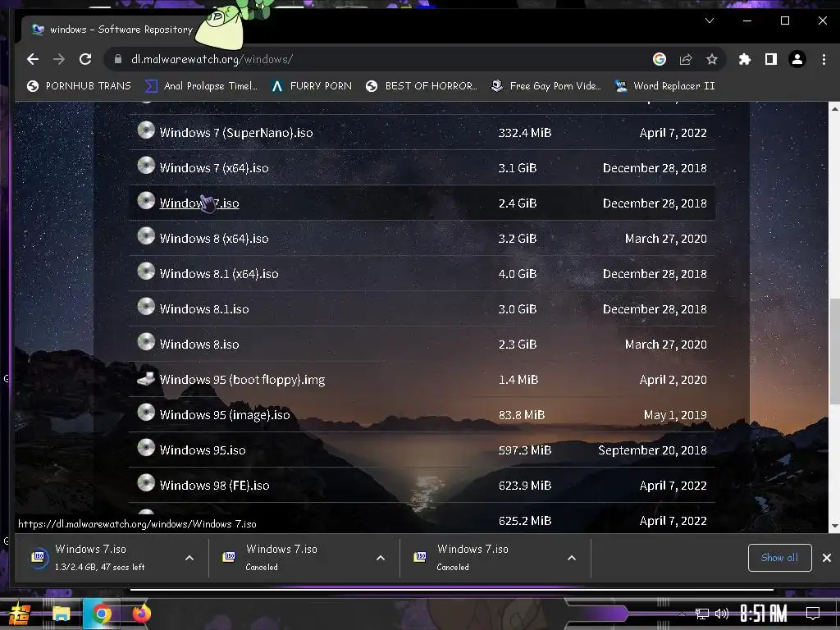Click disc icon beside Windows 95.iso
The height and width of the screenshot is (630, 840).
146,448
